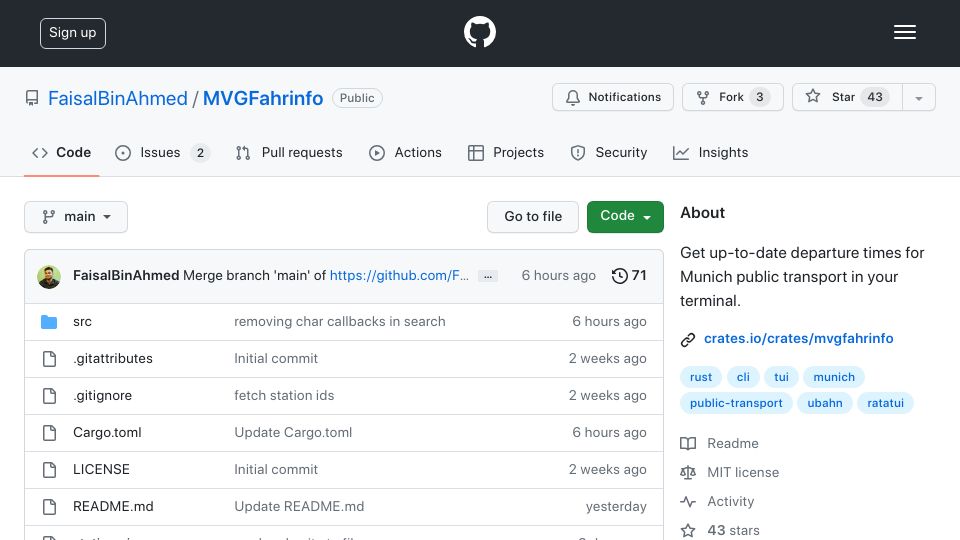Open the commit history showing 71 commits
The image size is (960, 540).
(629, 276)
